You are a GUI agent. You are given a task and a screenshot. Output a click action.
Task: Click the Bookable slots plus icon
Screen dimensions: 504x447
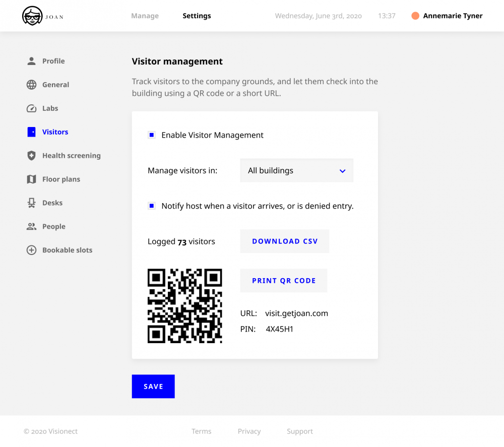point(31,250)
